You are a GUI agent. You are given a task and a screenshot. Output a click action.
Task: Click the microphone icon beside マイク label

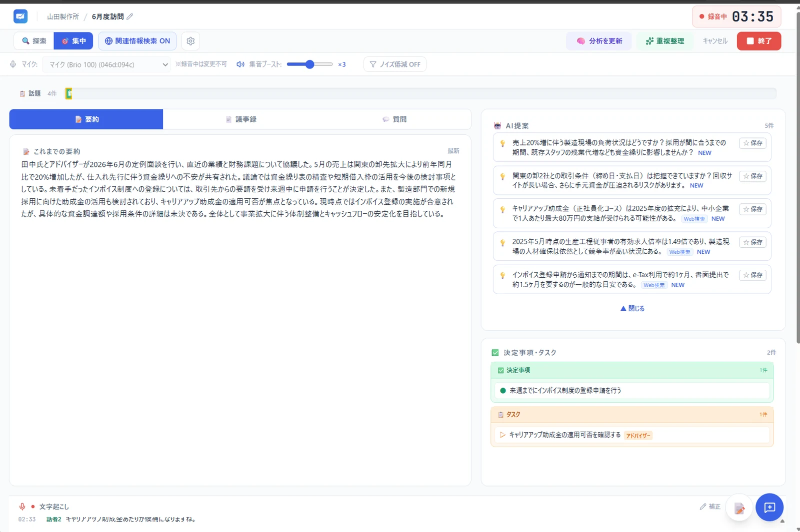coord(13,64)
